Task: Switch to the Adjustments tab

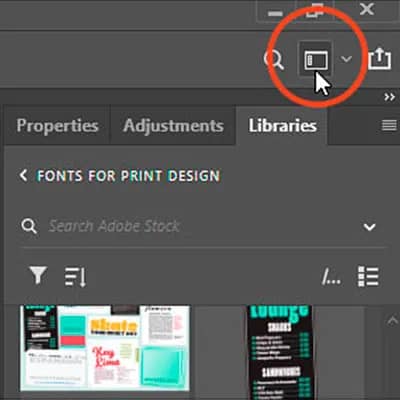Action: pyautogui.click(x=173, y=126)
